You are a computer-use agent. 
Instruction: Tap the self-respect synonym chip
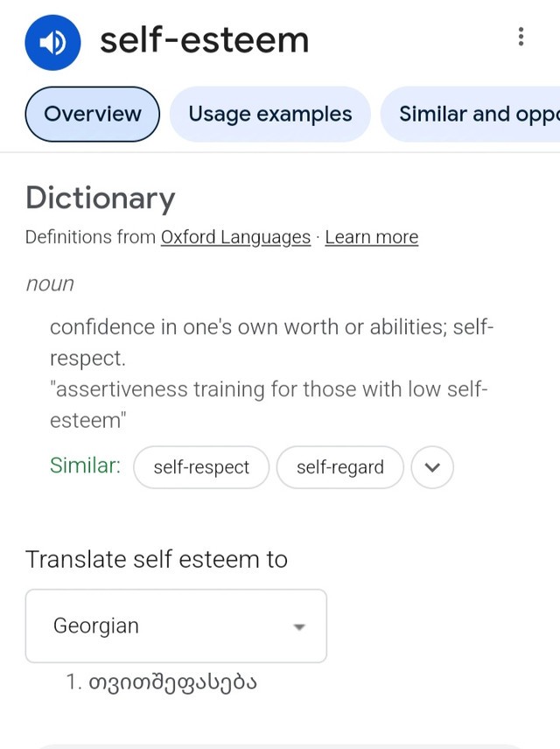201,467
